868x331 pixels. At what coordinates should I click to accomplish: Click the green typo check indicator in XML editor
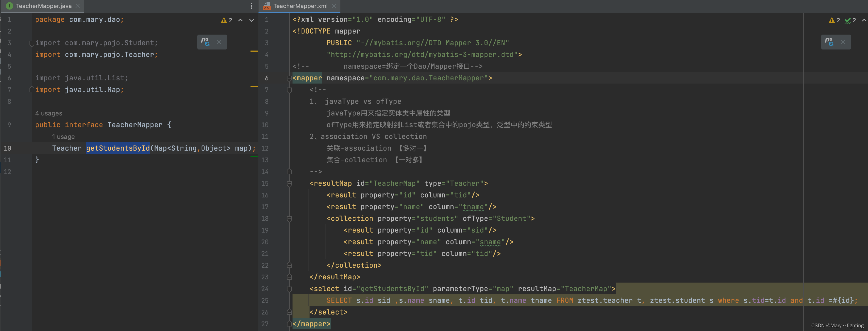[850, 20]
